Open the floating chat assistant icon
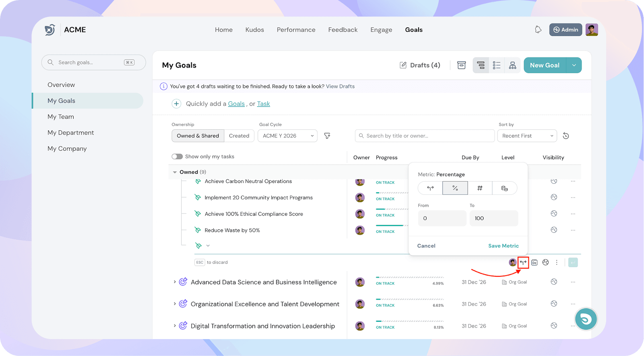The width and height of the screenshot is (644, 356). (x=586, y=319)
